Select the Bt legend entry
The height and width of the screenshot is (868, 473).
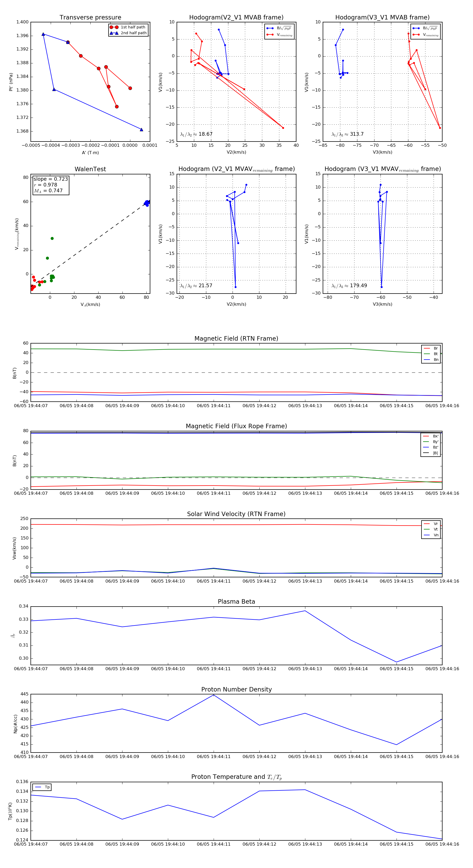point(431,354)
